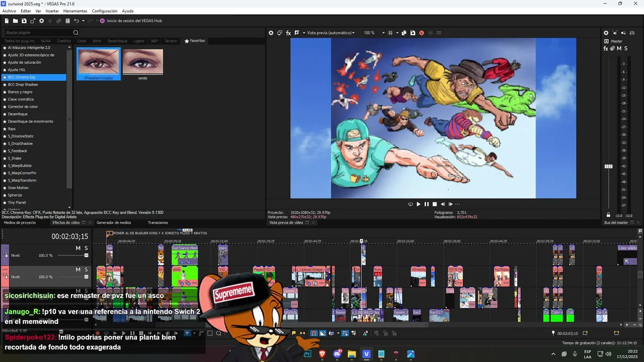Select AI Máscara inteligente 2.0 effect
This screenshot has width=644, height=362.
tap(34, 48)
